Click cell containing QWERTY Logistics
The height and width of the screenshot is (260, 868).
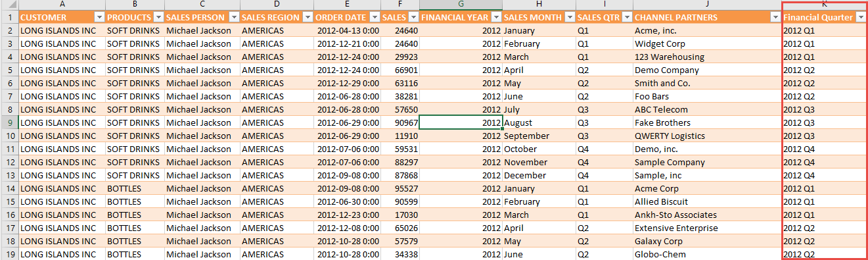[708, 136]
